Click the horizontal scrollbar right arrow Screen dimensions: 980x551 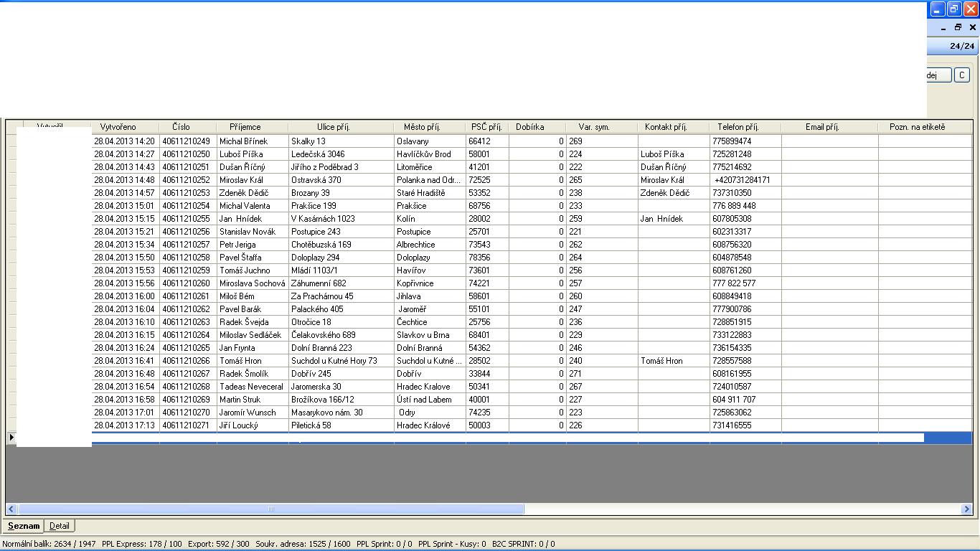(966, 509)
